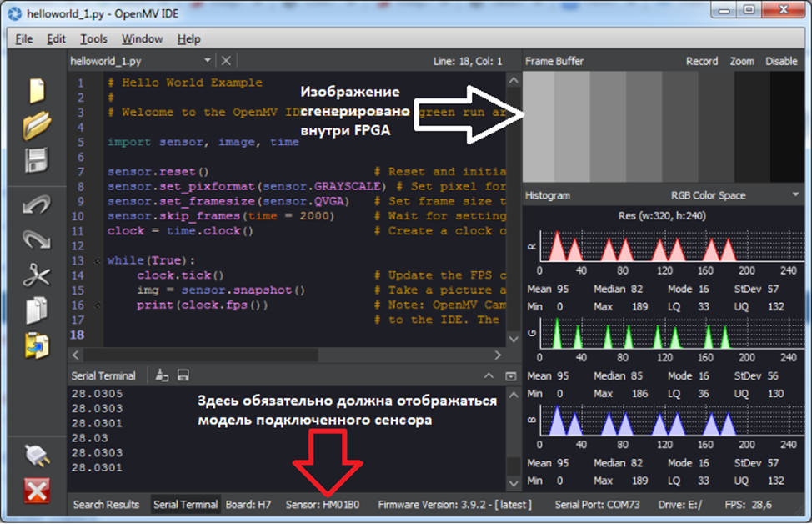Toggle Zoom for the Frame Buffer
This screenshot has width=812, height=524.
point(741,61)
